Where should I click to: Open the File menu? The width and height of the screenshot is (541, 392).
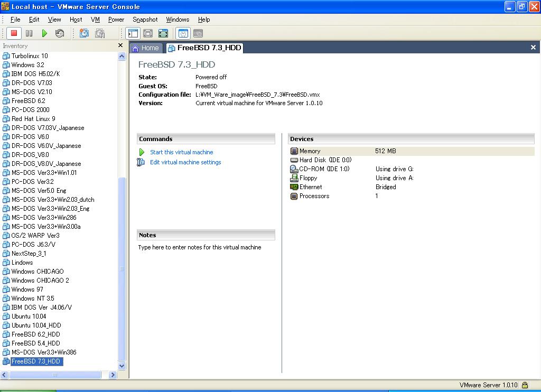click(x=15, y=20)
